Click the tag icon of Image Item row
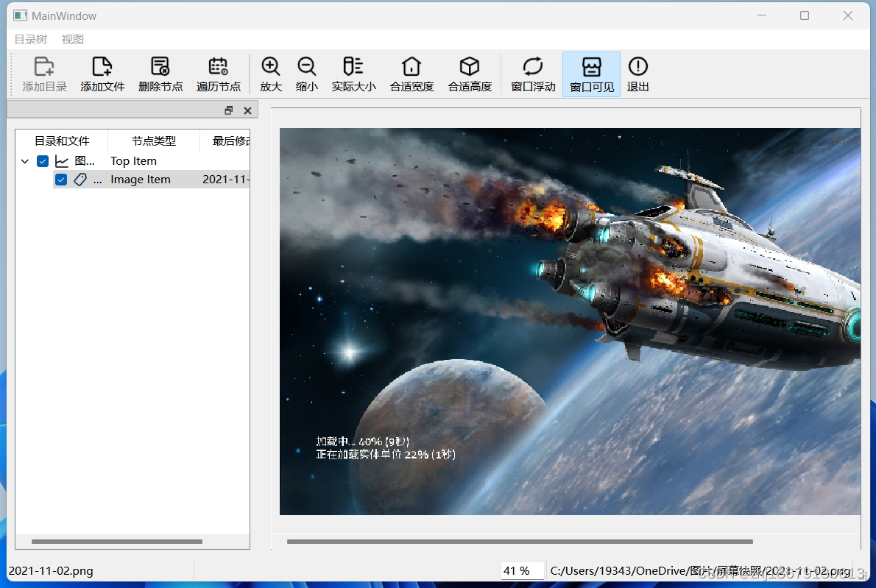This screenshot has width=876, height=588. pyautogui.click(x=80, y=180)
